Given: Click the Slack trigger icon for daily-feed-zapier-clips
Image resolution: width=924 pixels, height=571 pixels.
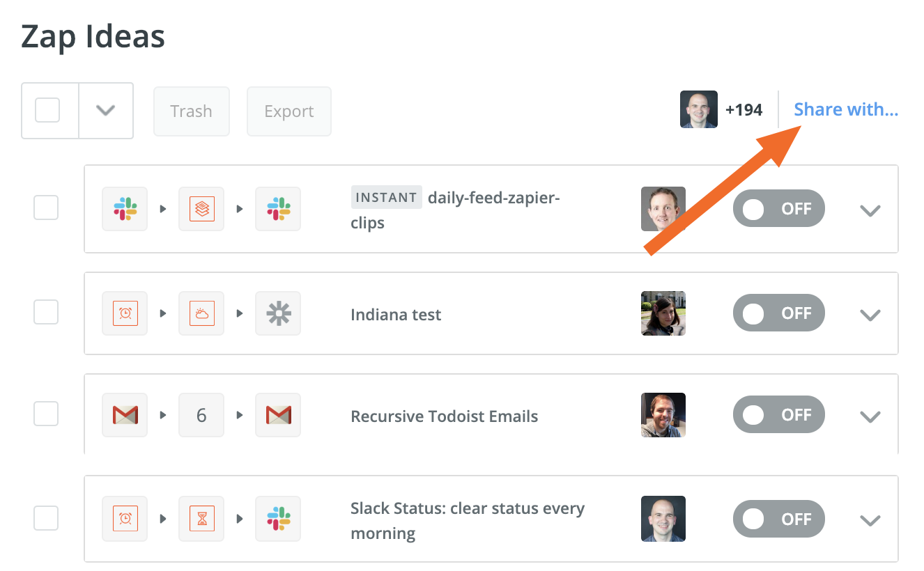Looking at the screenshot, I should [125, 209].
